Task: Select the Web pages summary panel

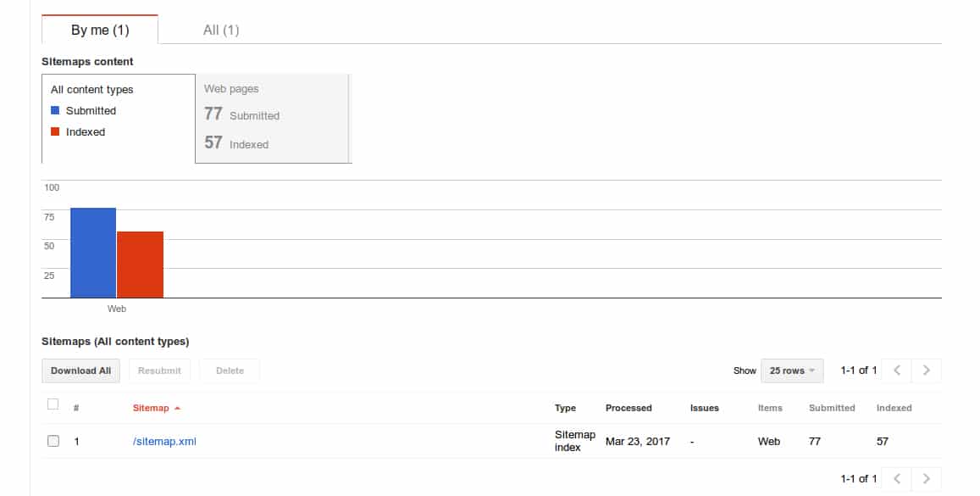Action: (x=273, y=118)
